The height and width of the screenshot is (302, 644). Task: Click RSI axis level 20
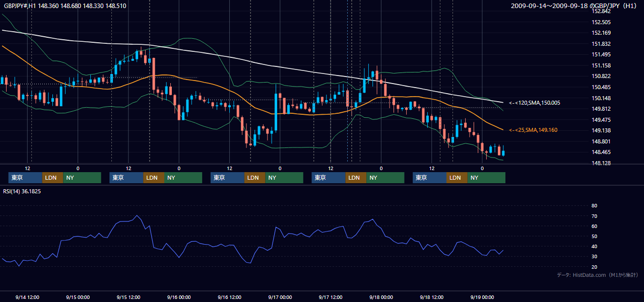pos(594,266)
